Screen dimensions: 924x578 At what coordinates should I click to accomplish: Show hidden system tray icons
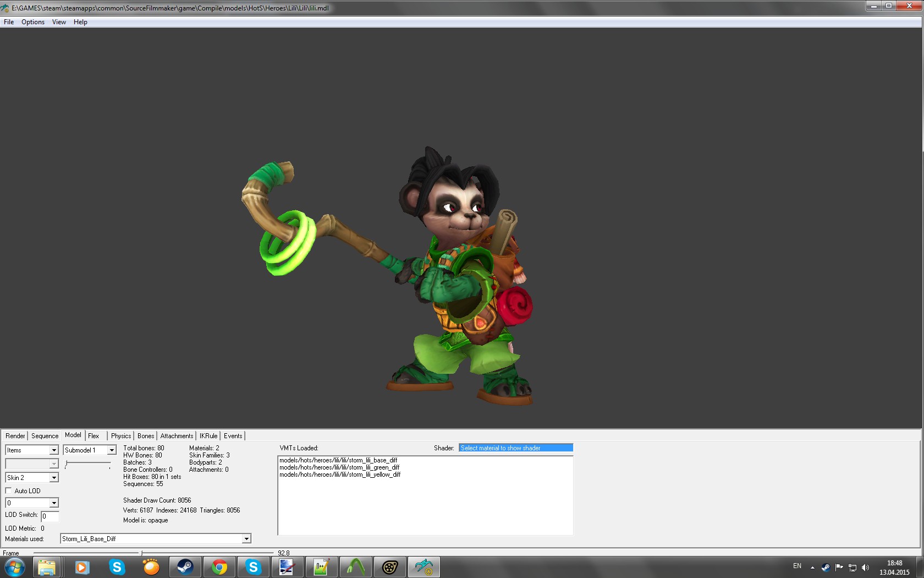tap(812, 567)
